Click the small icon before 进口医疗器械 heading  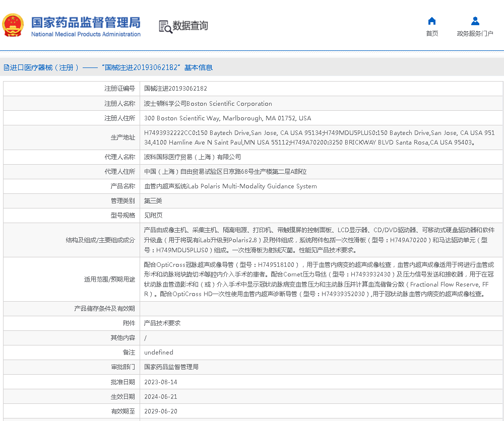click(x=6, y=67)
